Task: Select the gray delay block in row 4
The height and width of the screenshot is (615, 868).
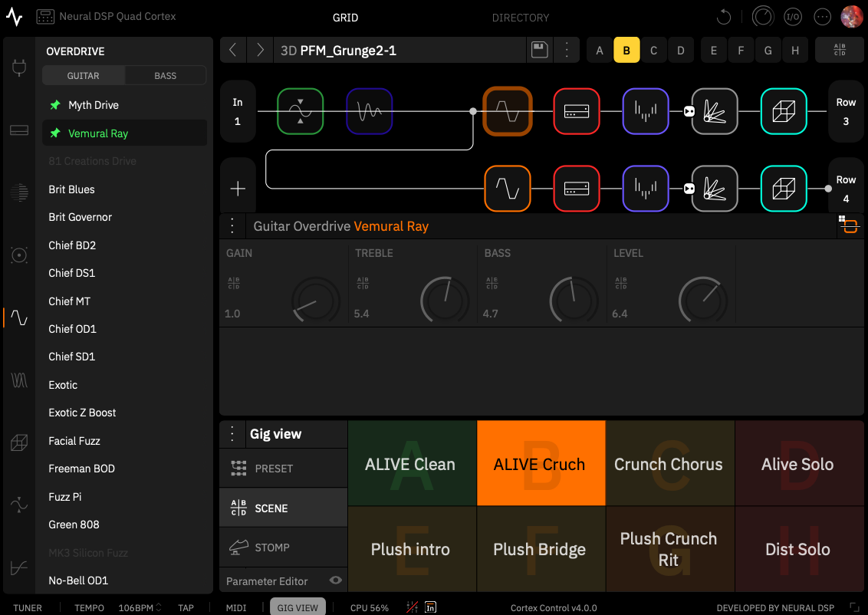Action: [x=715, y=189]
